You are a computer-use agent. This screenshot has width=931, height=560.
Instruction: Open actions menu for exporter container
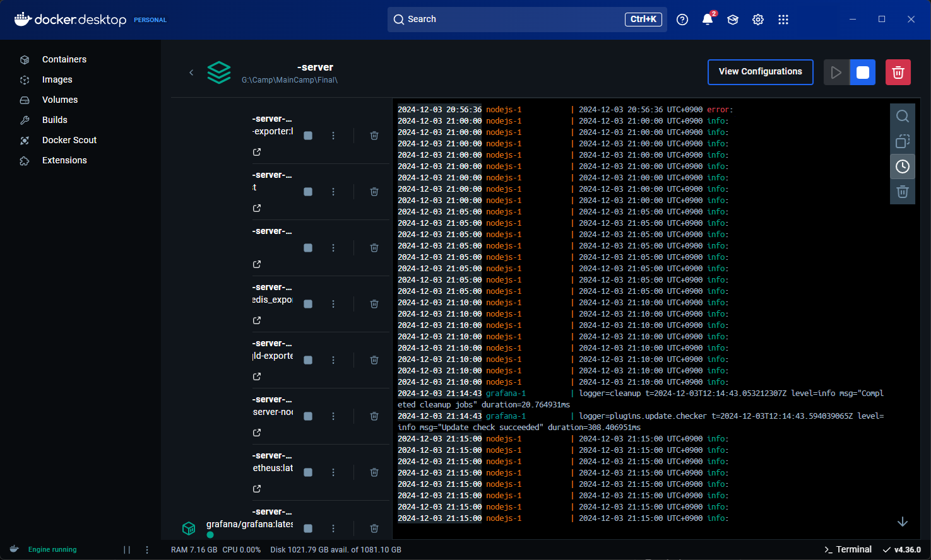[333, 136]
